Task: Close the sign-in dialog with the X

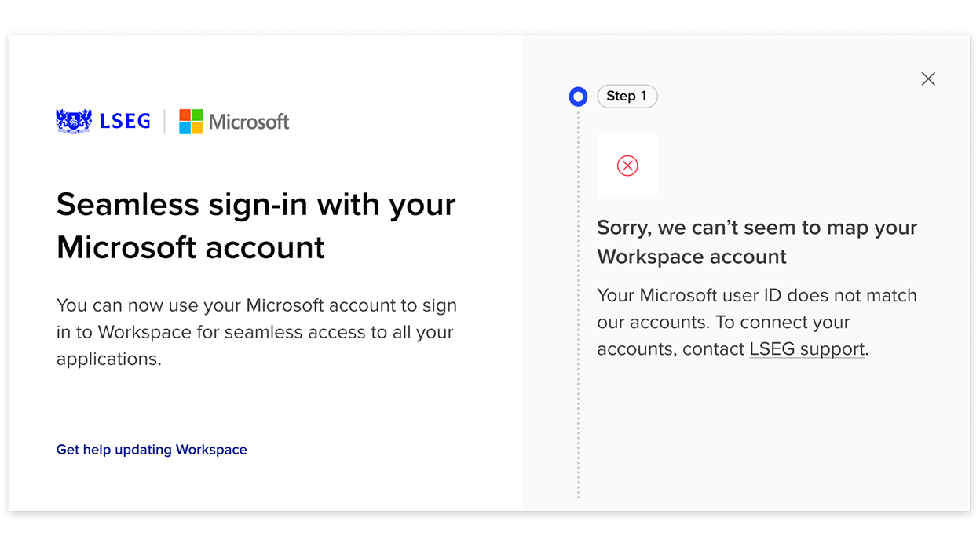Action: 928,78
